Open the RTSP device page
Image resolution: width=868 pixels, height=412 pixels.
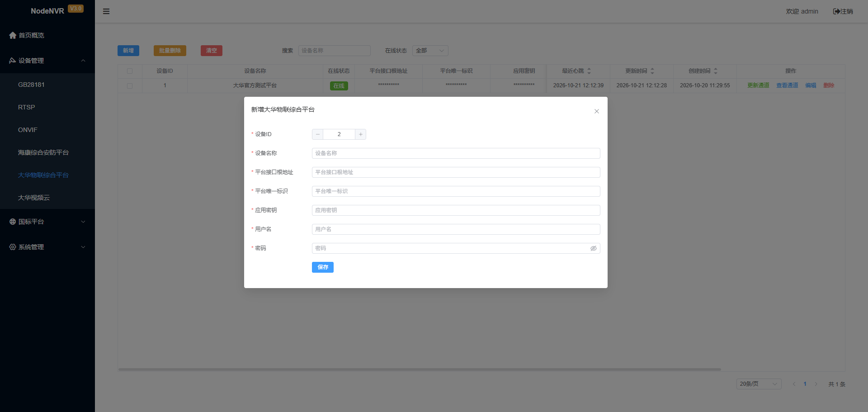(x=47, y=107)
